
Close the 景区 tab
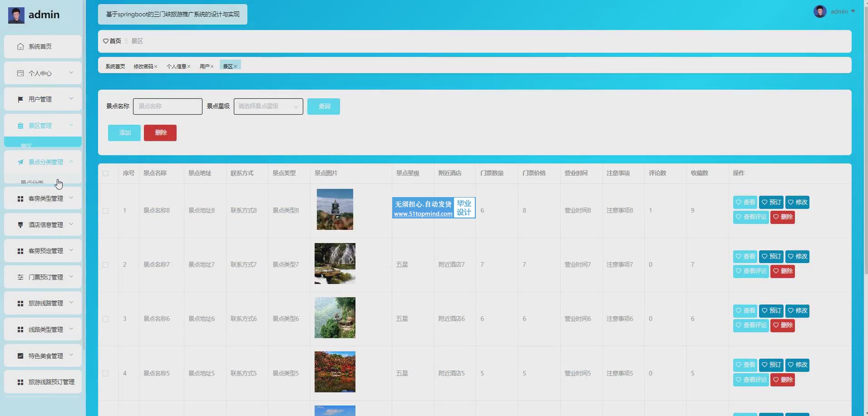[x=235, y=66]
